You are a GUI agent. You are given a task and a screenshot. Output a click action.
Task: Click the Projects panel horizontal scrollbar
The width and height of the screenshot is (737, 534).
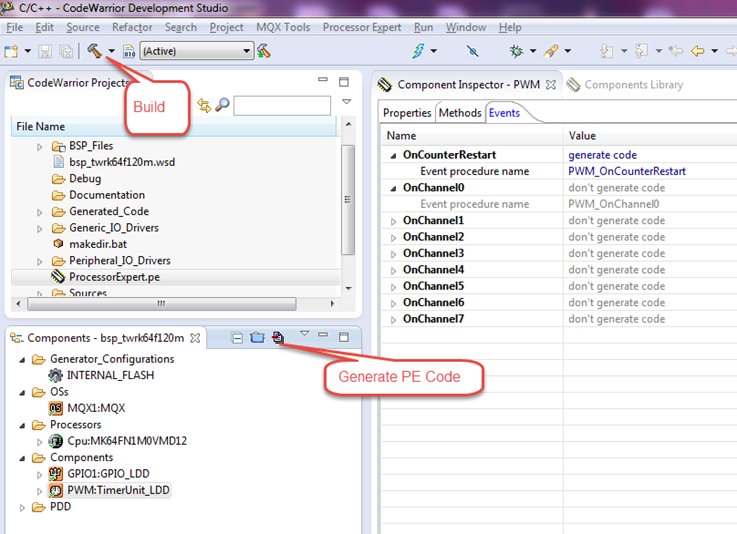(162, 304)
